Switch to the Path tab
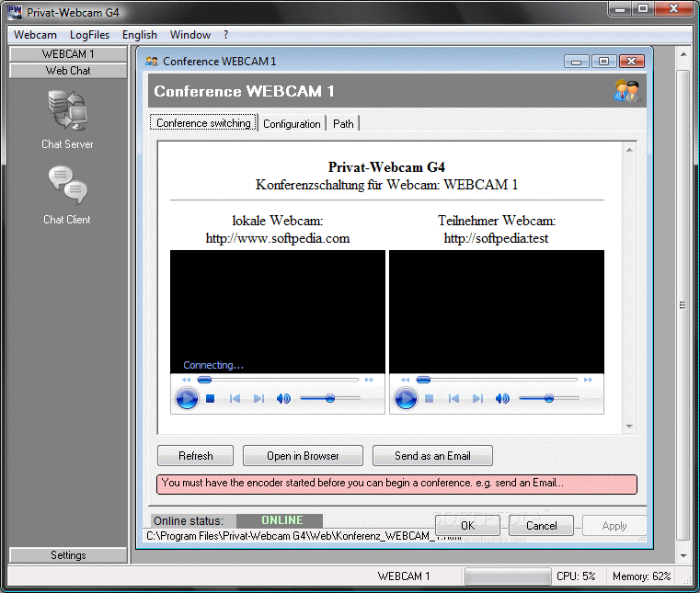This screenshot has height=593, width=700. 343,123
